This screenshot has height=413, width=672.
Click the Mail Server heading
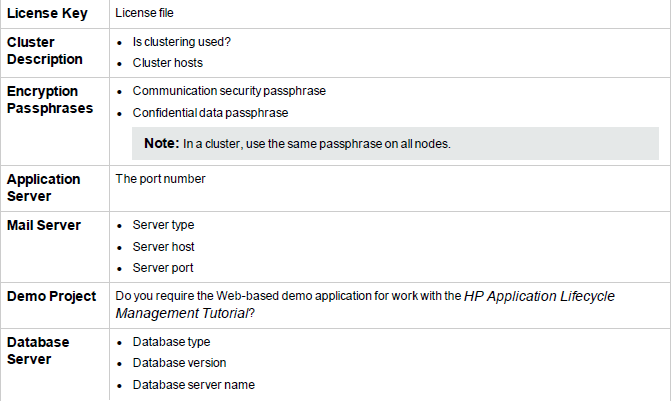tap(44, 225)
